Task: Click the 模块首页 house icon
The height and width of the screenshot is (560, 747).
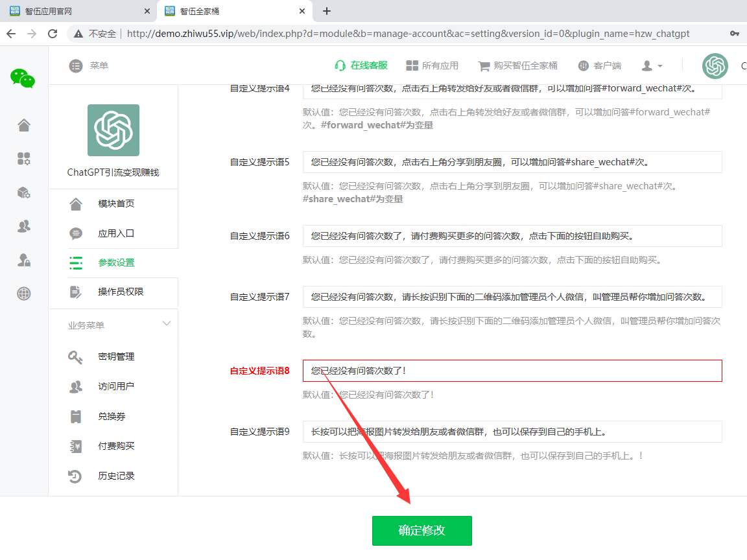Action: click(75, 204)
